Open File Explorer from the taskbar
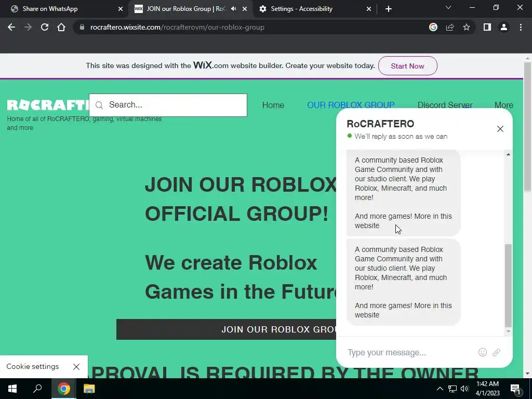Screen dimensions: 532x399 pyautogui.click(x=89, y=389)
